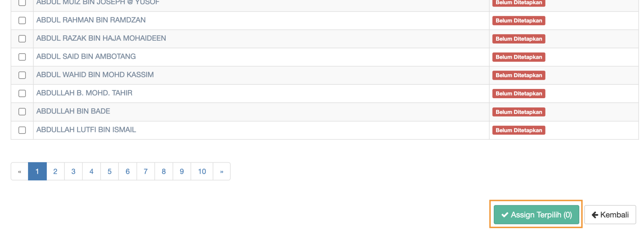644x234 pixels.
Task: Tick ABDULLAH B. MOHD. TAHIR checkbox
Action: tap(22, 93)
